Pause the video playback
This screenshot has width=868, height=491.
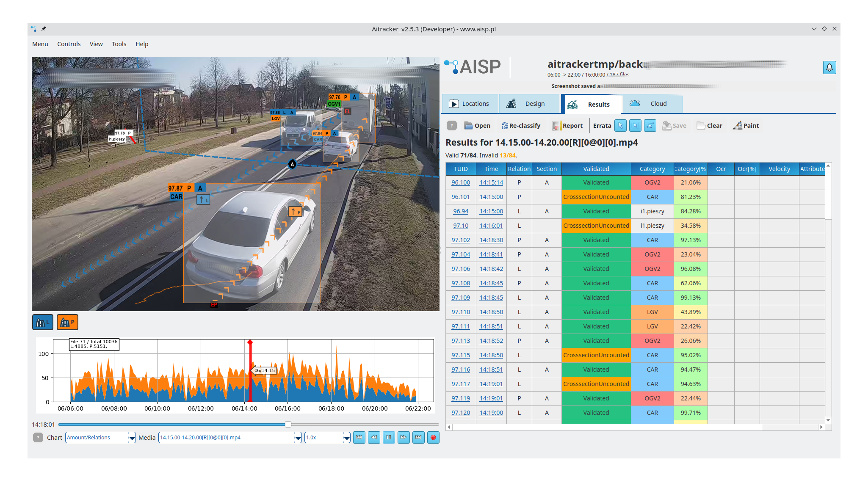pyautogui.click(x=388, y=438)
